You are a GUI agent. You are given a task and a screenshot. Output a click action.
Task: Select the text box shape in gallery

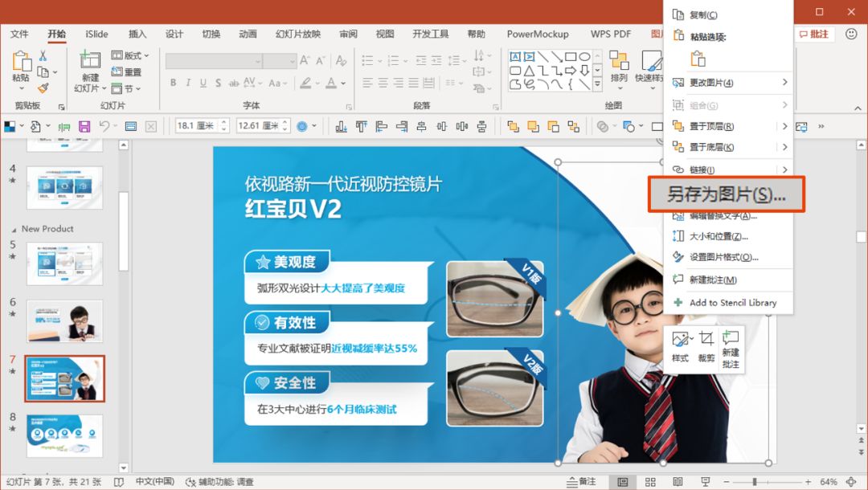coord(515,56)
